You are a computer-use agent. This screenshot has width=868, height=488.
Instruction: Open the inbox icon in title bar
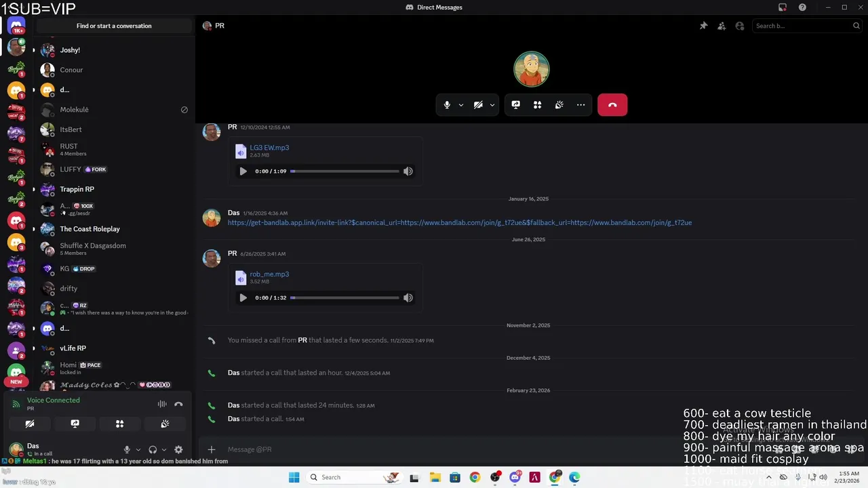[783, 7]
